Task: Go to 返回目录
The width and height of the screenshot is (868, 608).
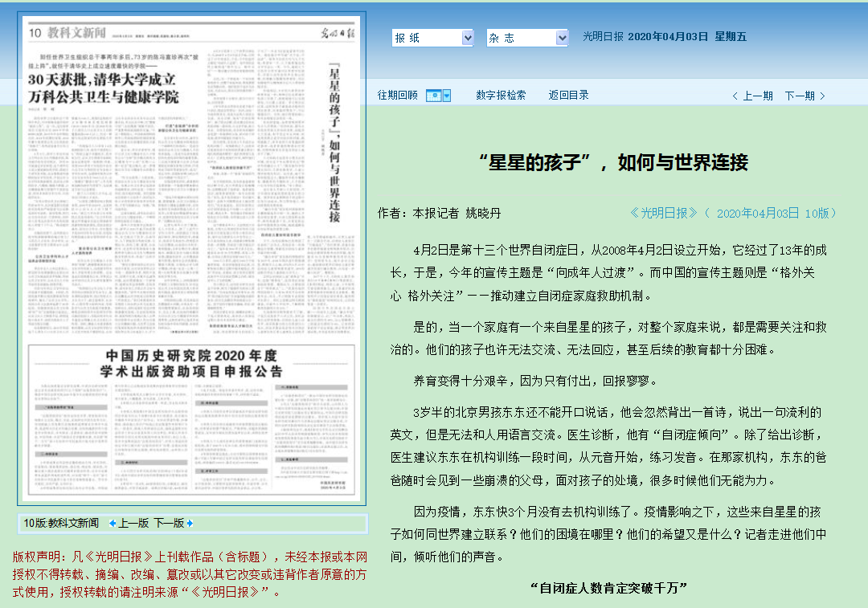Action: (x=568, y=95)
